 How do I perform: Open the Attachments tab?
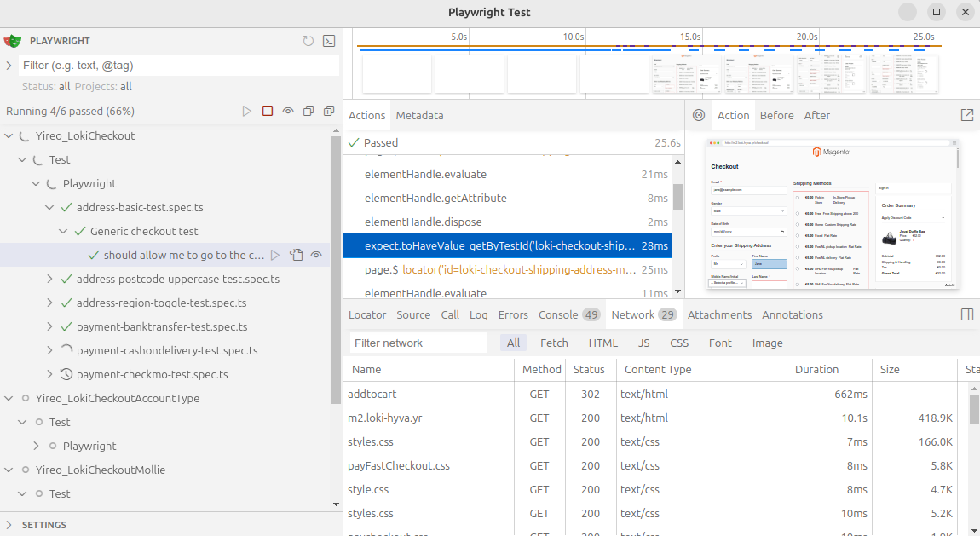point(719,314)
